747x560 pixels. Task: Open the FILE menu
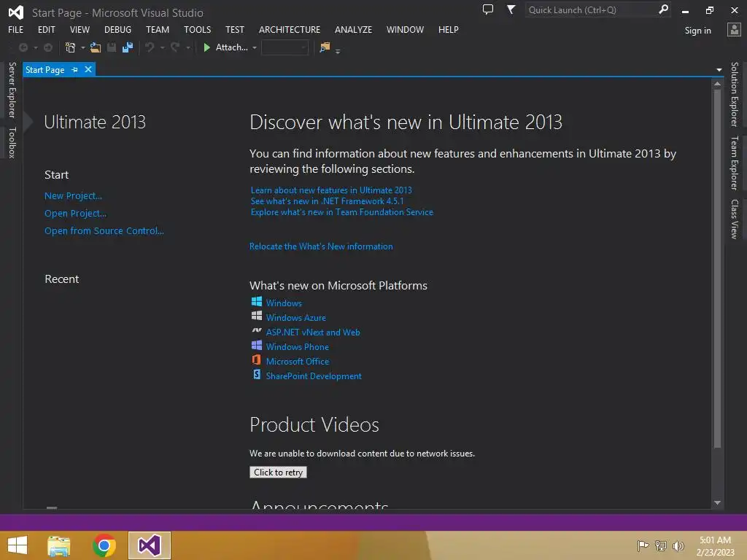[16, 29]
